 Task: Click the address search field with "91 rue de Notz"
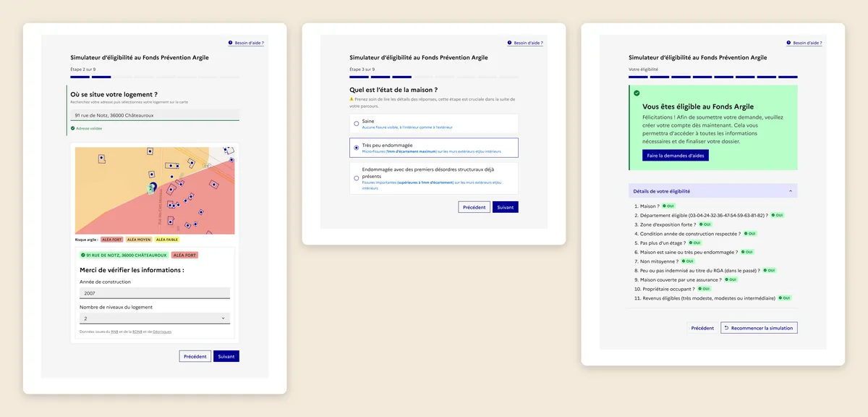(155, 114)
